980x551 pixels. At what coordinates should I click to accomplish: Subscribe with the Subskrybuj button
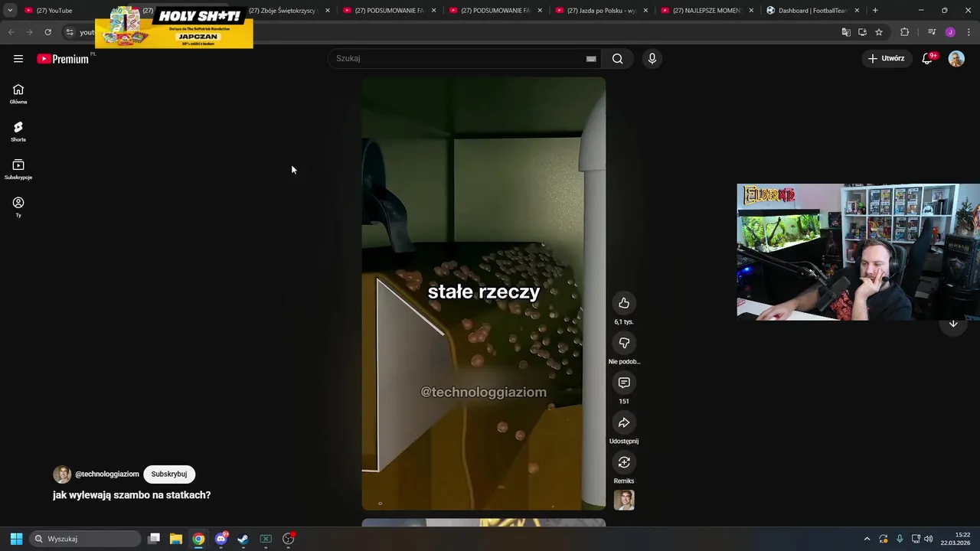pos(169,474)
